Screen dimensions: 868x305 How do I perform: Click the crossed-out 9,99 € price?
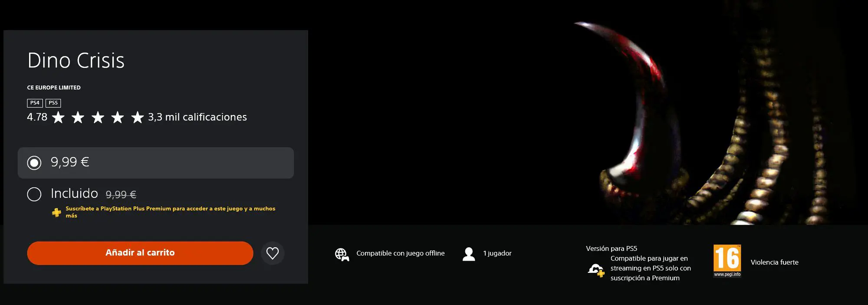coord(121,195)
